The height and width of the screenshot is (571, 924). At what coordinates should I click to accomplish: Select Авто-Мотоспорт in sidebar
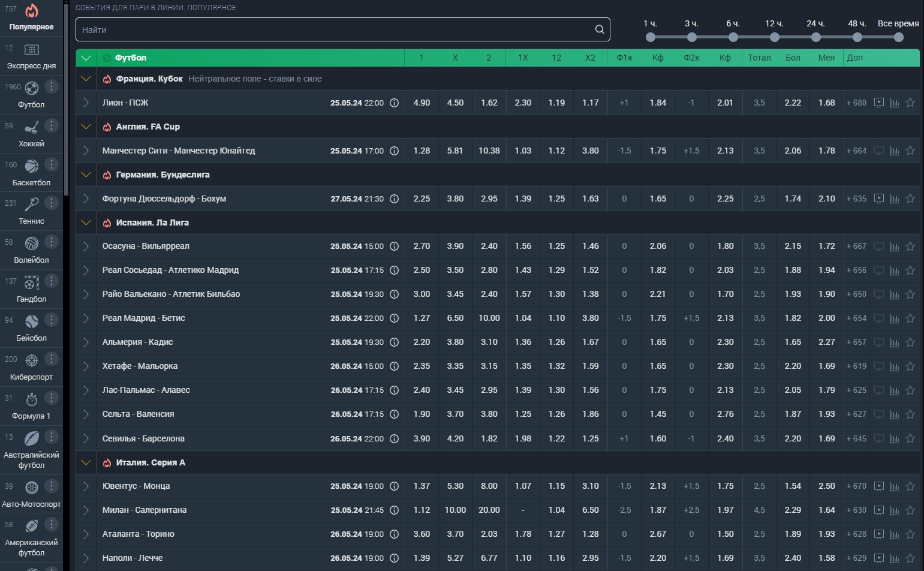coord(31,494)
